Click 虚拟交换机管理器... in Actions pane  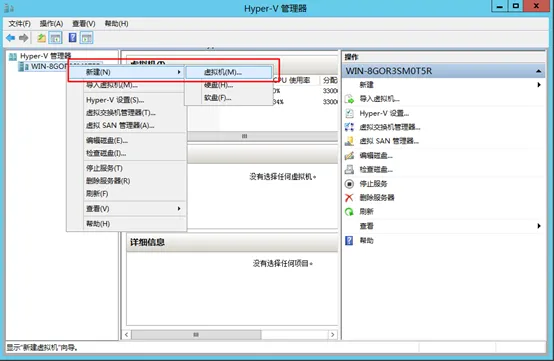pos(390,127)
